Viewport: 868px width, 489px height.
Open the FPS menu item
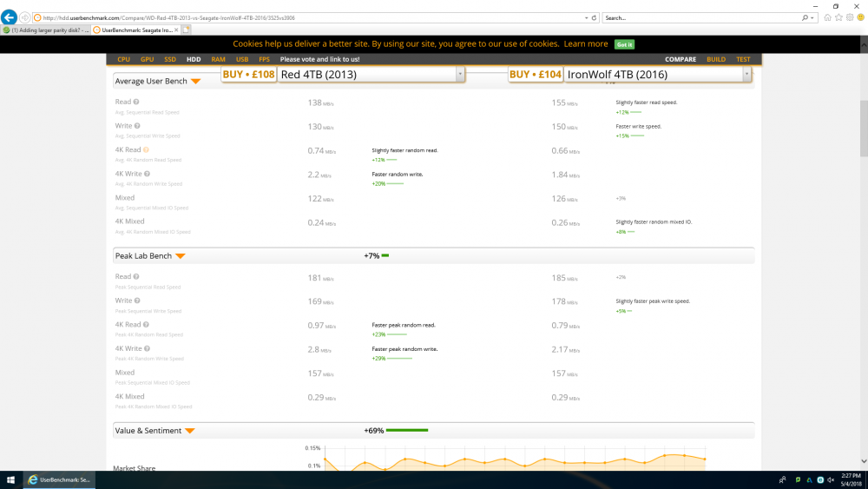click(264, 59)
